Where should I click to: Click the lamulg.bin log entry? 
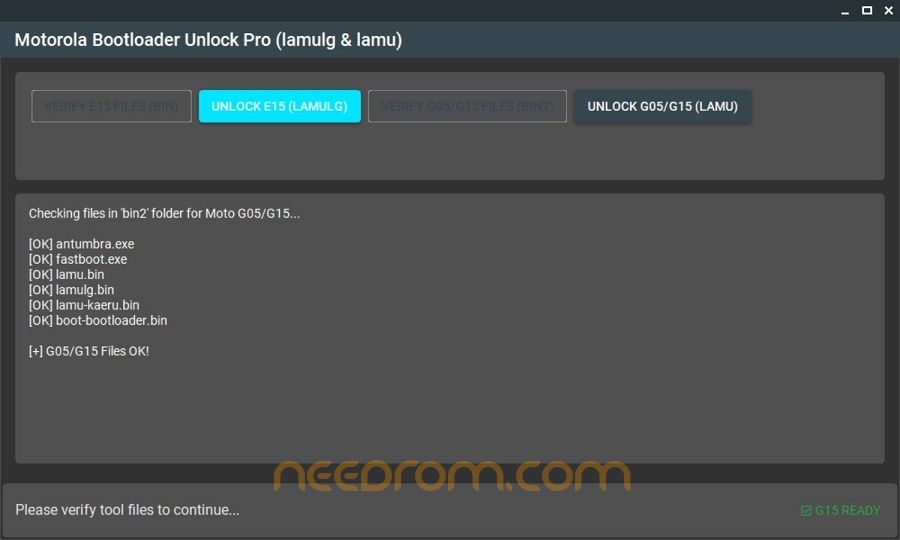pos(71,290)
